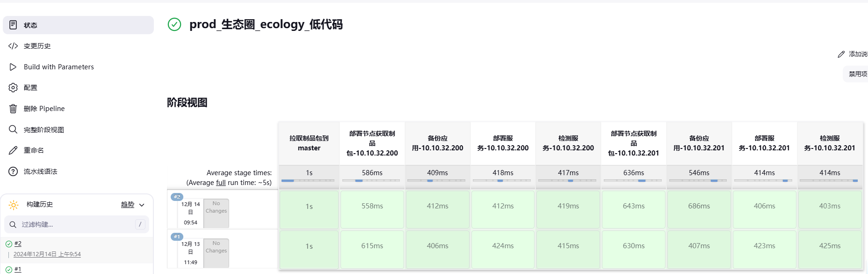Open the 流水线语法 help icon
The width and height of the screenshot is (868, 274).
tap(13, 171)
